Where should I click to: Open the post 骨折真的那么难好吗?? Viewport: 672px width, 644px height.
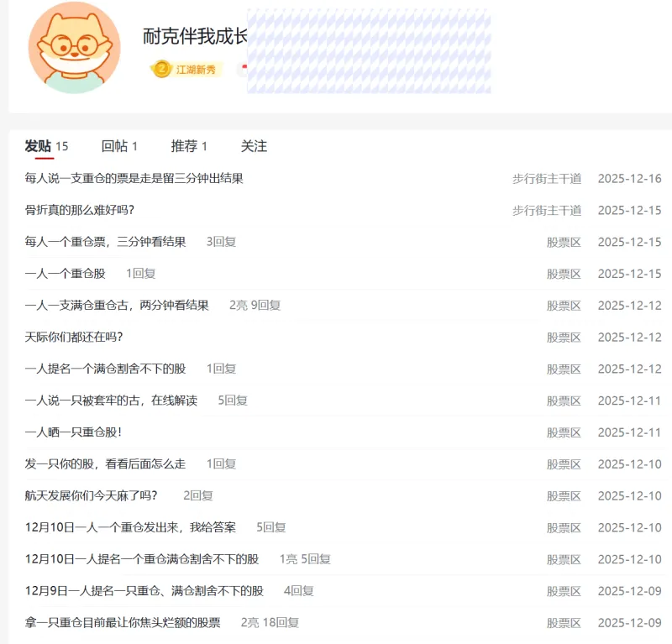tap(80, 210)
